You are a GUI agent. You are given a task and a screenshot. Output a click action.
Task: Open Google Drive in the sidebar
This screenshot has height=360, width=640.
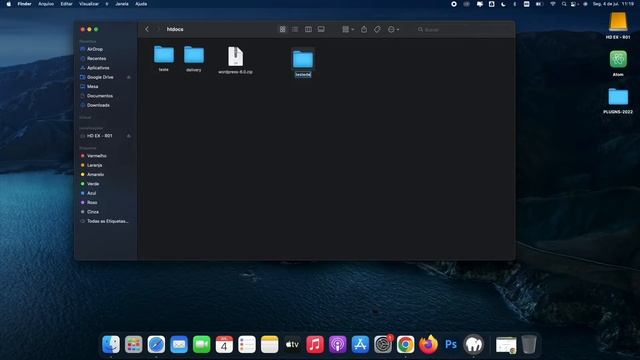coord(100,77)
